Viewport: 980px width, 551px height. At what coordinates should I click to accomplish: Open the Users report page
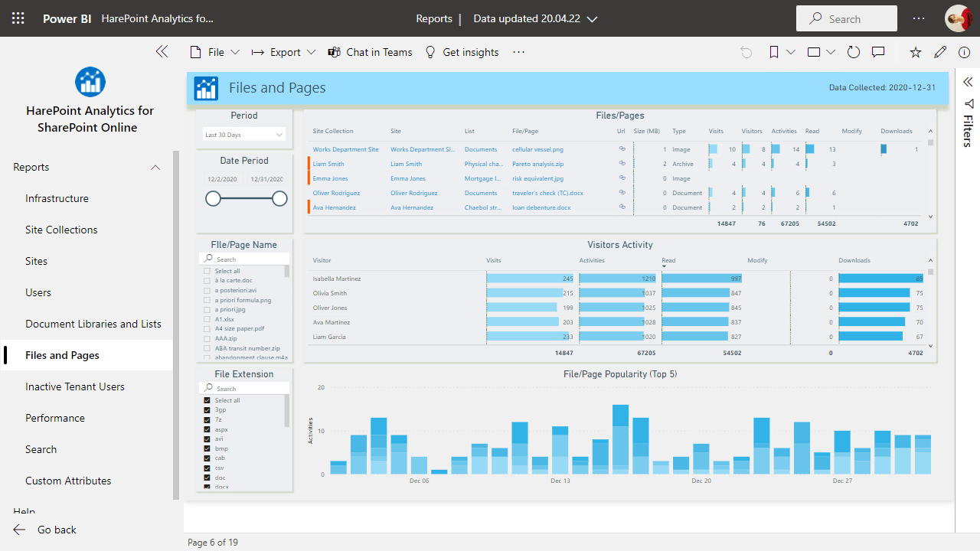coord(38,292)
